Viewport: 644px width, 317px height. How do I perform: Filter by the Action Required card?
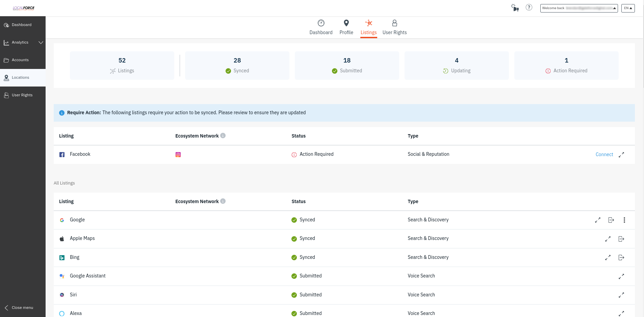tap(566, 66)
